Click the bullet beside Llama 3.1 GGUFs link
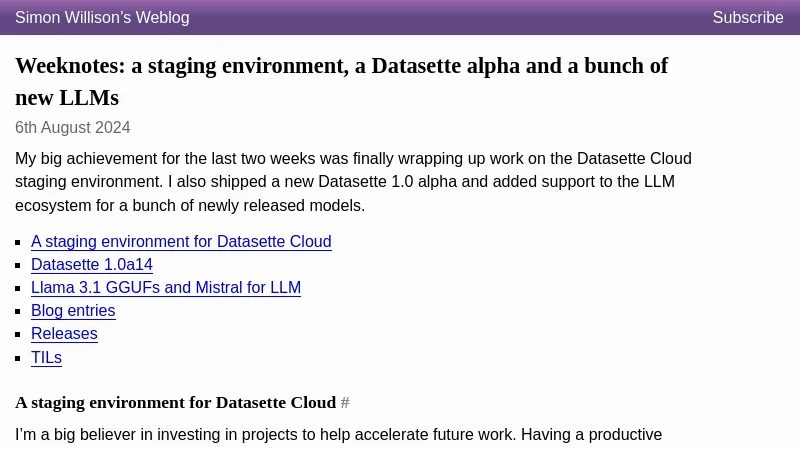 [x=18, y=288]
